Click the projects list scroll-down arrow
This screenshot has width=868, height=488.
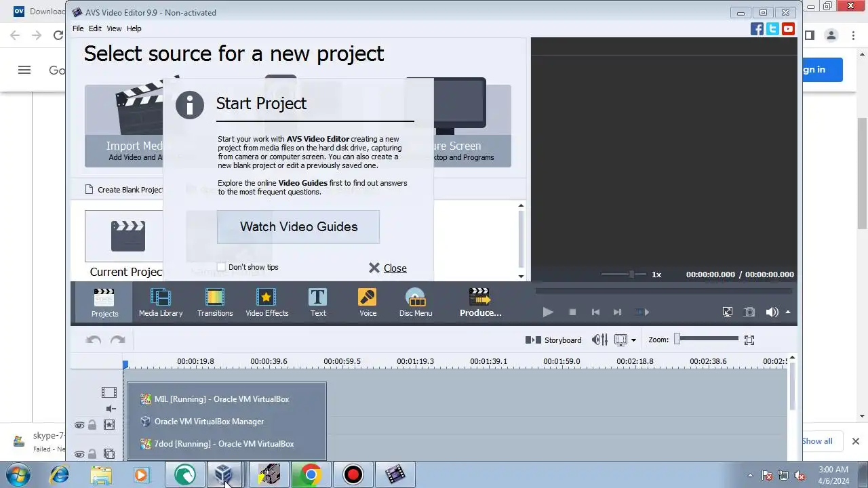[521, 276]
